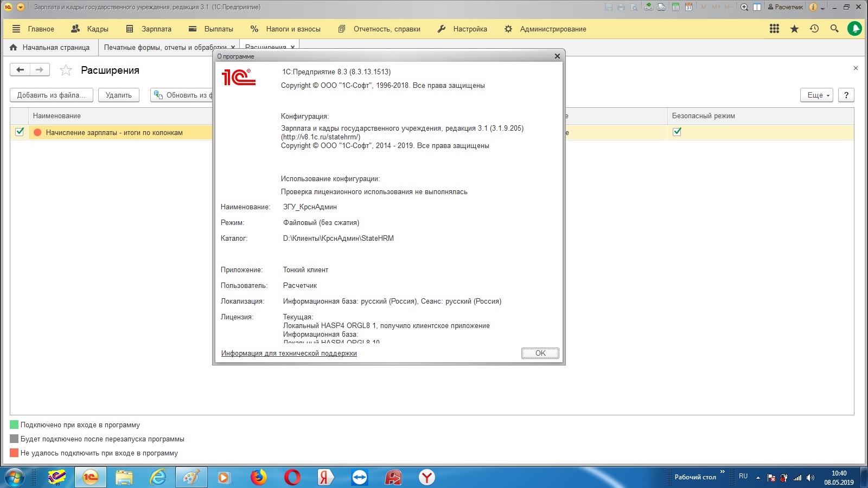This screenshot has height=488, width=868.
Task: Open the Windows Start menu
Action: (14, 477)
